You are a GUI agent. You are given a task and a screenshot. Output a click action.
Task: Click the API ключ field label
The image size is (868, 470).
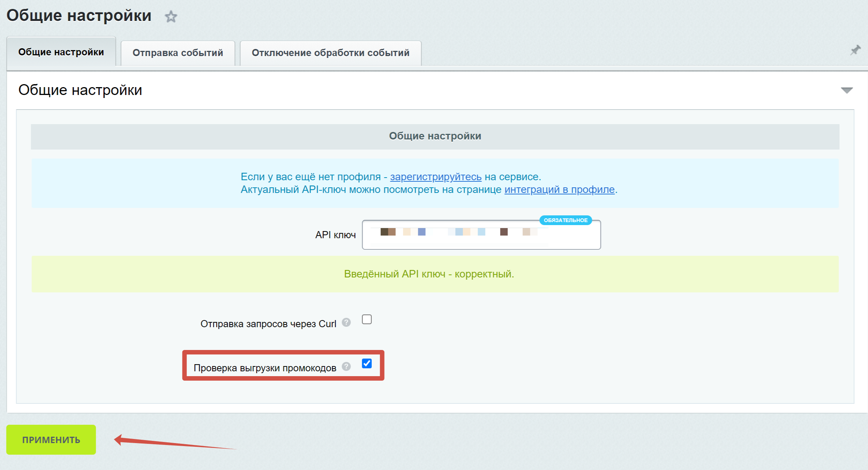click(x=335, y=235)
